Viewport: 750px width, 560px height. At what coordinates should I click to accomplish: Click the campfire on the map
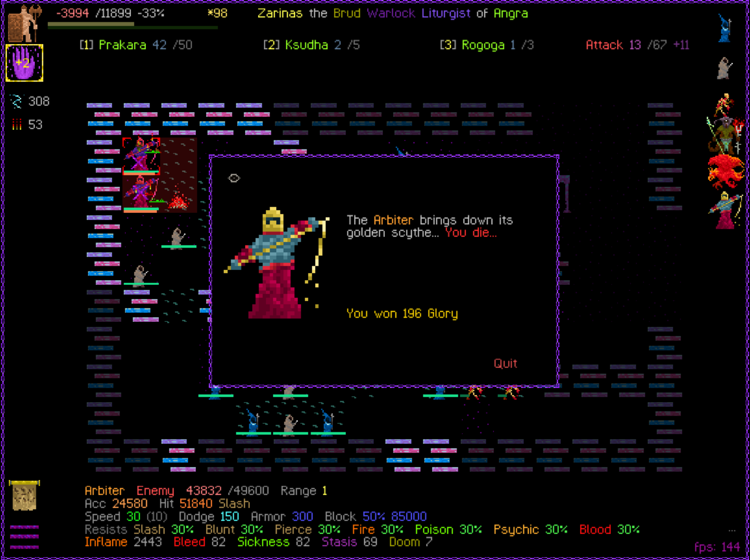[x=178, y=200]
